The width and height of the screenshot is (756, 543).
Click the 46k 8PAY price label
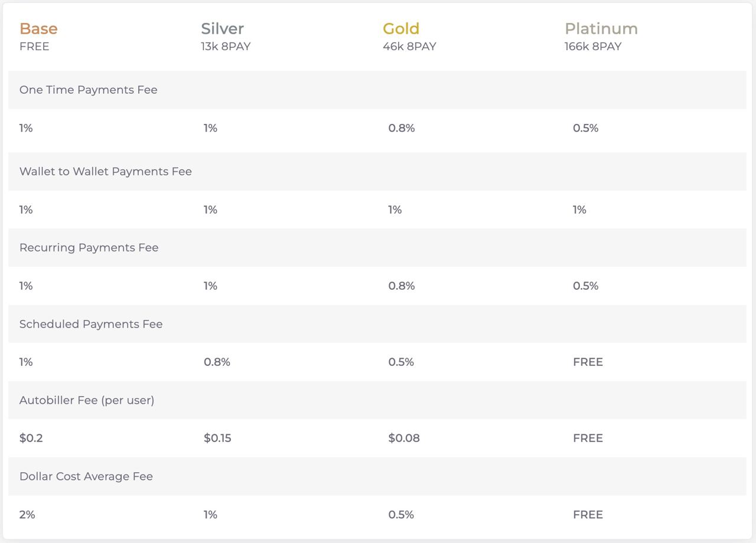409,47
